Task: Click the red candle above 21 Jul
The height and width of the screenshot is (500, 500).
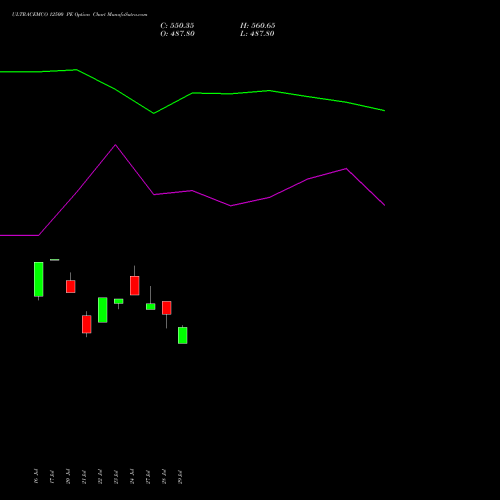Action: click(87, 324)
